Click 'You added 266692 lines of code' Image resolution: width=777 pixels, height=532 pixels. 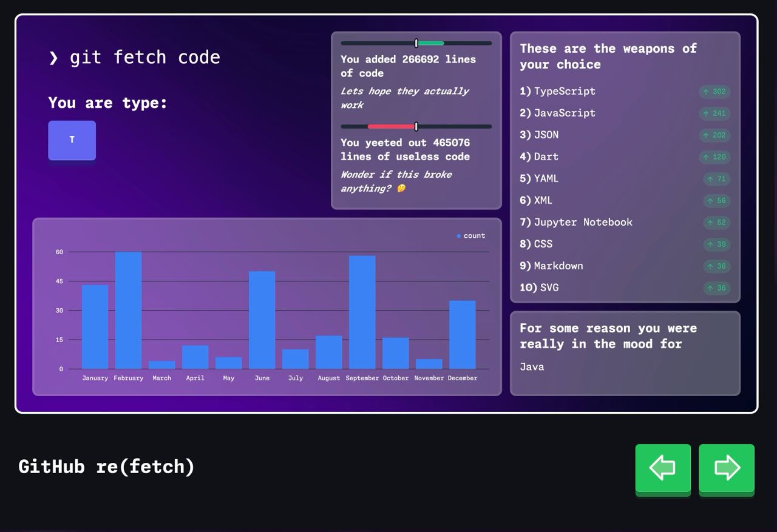[x=408, y=66]
